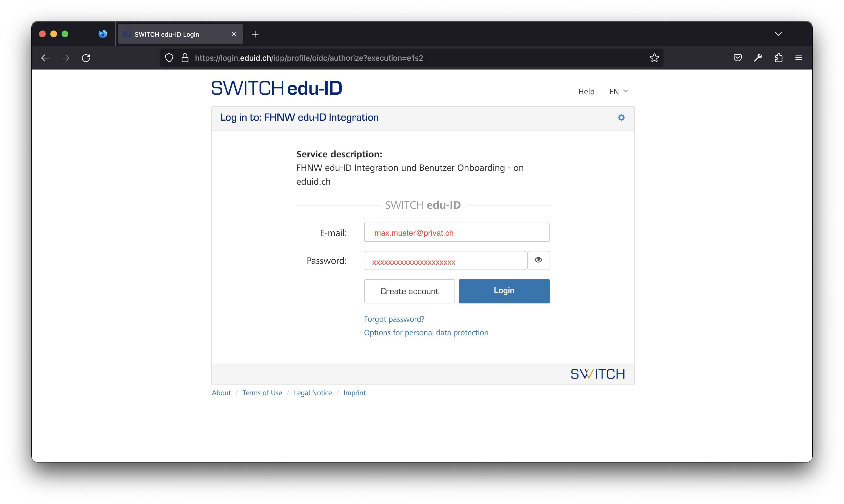The width and height of the screenshot is (844, 504).
Task: Click the forward navigation arrow
Action: coord(66,58)
